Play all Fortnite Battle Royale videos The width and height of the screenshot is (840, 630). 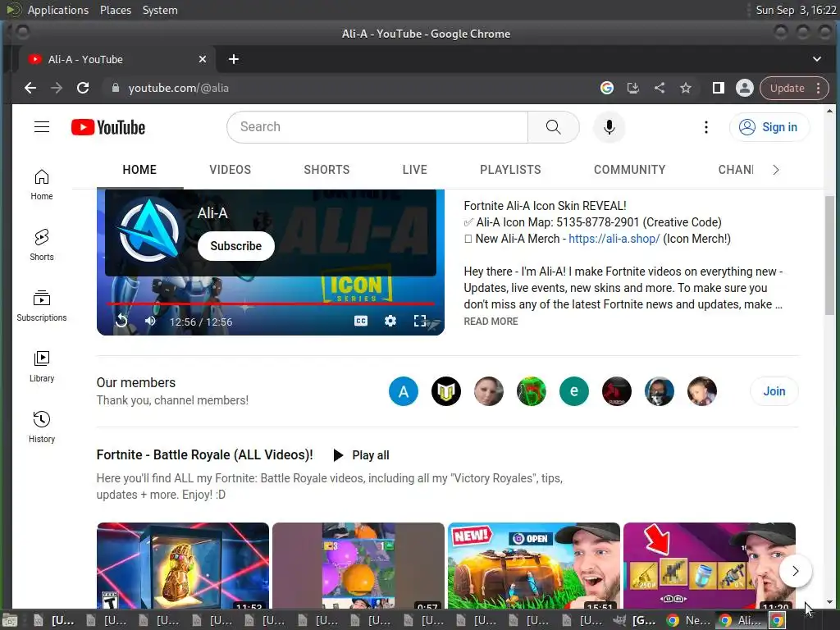point(361,455)
